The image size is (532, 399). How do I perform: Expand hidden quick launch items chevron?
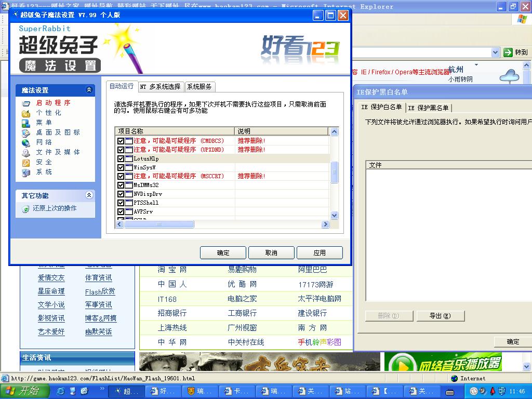pyautogui.click(x=102, y=389)
